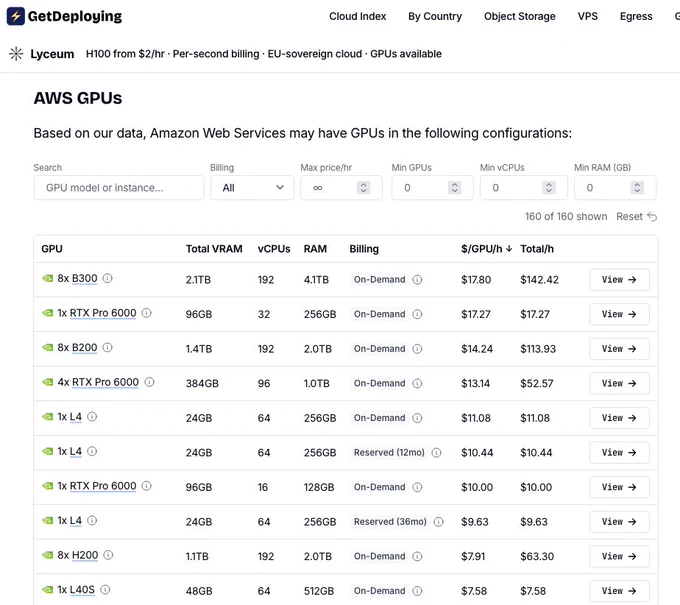Click the Min GPUs input field
Viewport: 680px width, 605px height.
click(432, 188)
